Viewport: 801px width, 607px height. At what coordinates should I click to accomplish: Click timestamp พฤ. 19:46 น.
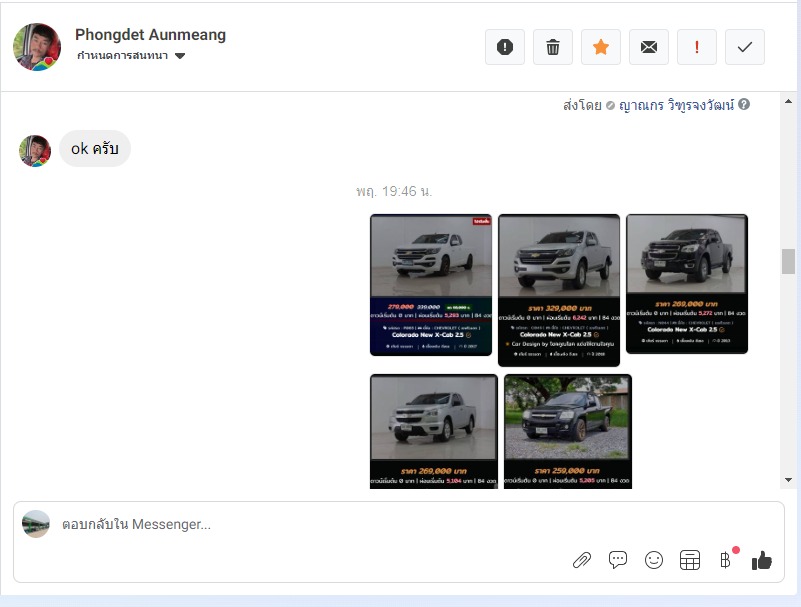click(394, 192)
